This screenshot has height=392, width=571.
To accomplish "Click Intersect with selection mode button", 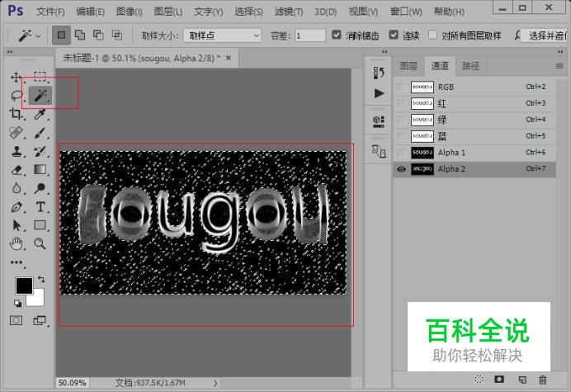I will pyautogui.click(x=117, y=35).
